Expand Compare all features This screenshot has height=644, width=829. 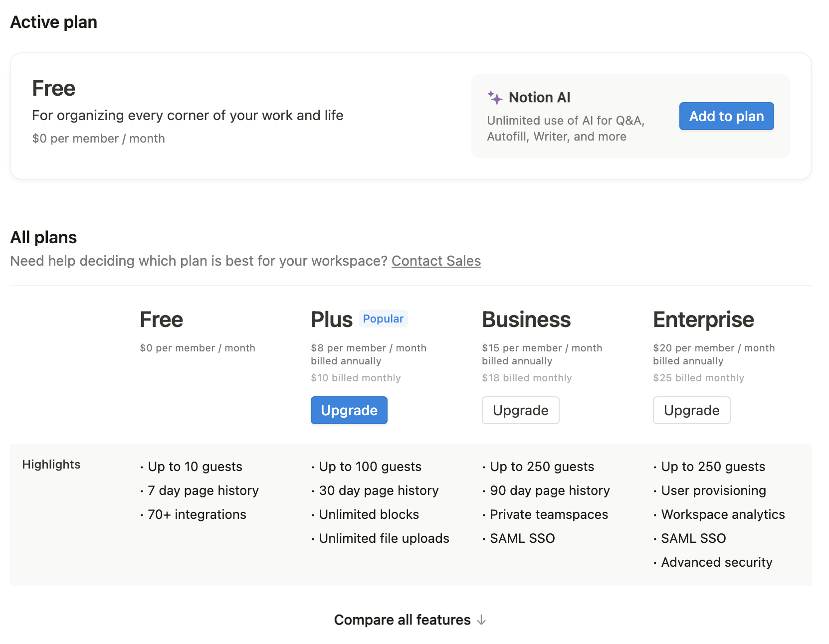tap(402, 620)
